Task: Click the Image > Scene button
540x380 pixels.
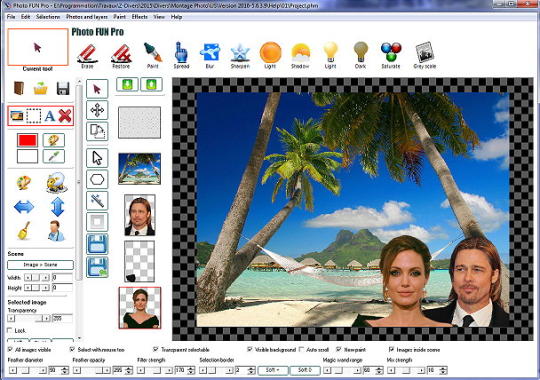Action: 40,265
